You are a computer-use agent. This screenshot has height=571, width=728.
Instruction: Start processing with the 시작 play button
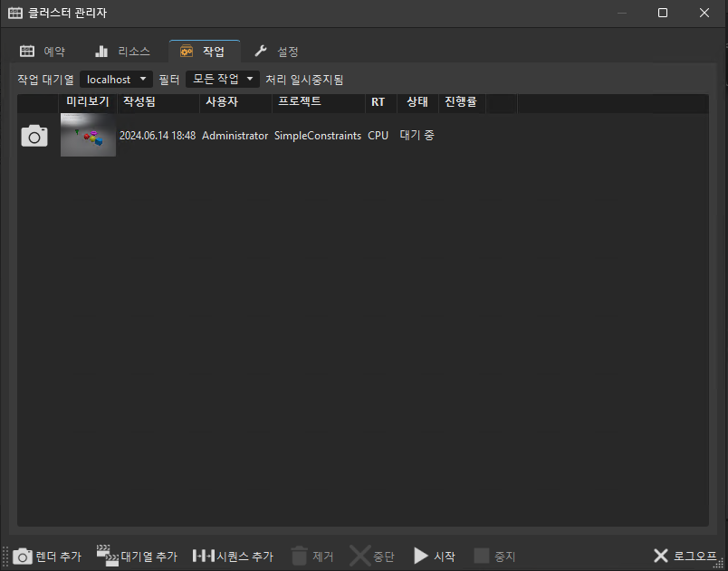coord(434,556)
